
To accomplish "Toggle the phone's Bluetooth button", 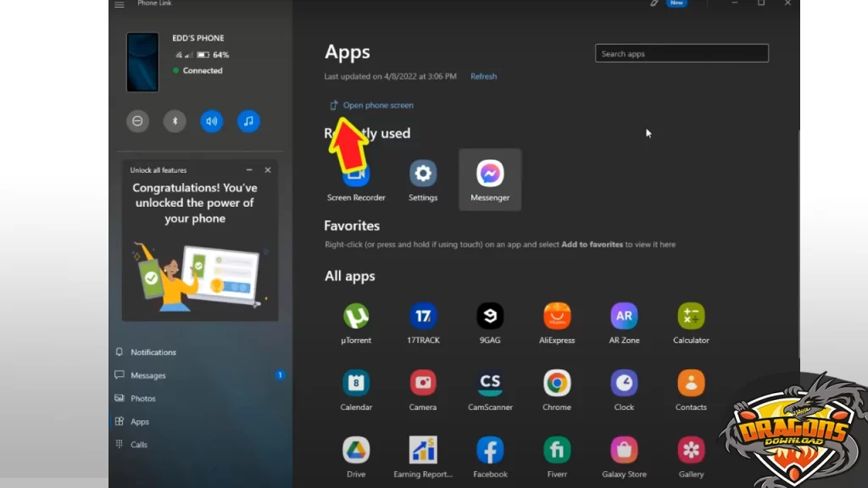I will pyautogui.click(x=175, y=121).
